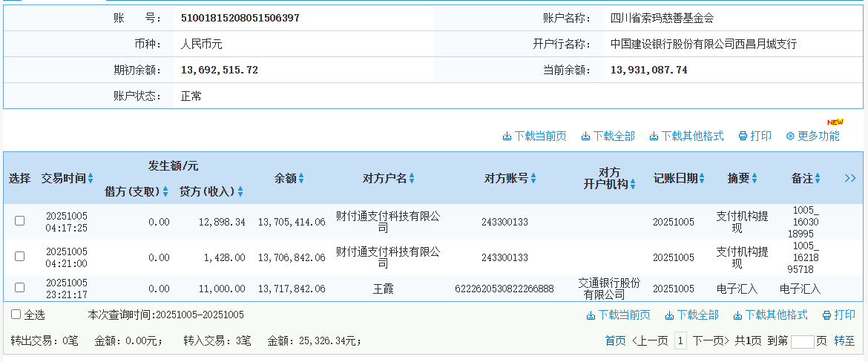This screenshot has height=362, width=868.
Task: Go to 首页 first page link
Action: tap(615, 340)
